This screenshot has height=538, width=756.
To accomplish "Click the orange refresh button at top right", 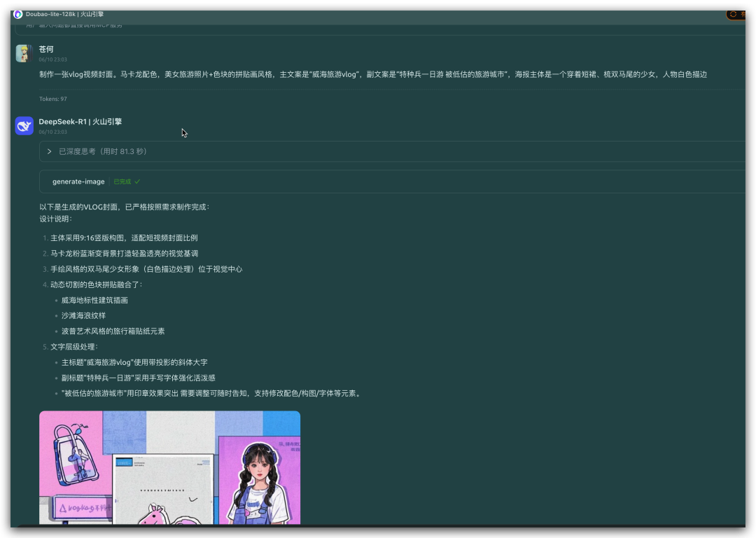I will click(x=735, y=15).
